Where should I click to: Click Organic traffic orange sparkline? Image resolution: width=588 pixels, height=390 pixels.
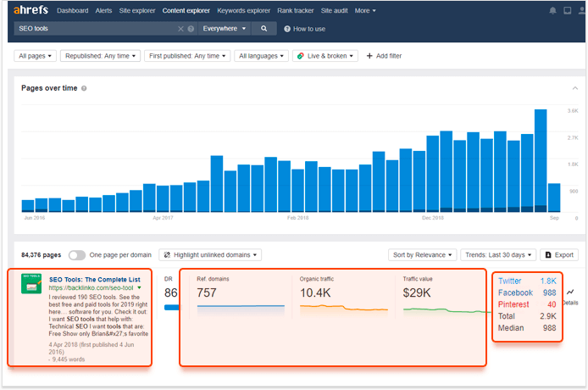click(x=344, y=308)
